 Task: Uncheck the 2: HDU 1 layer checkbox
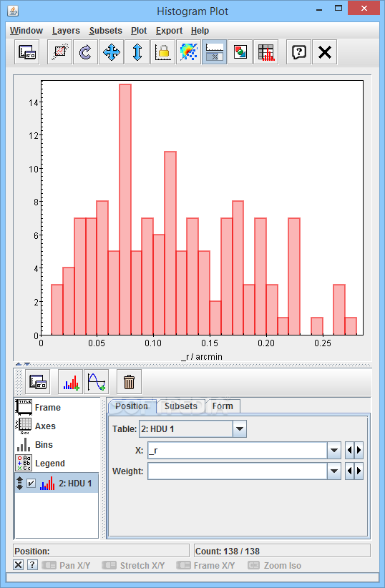point(31,484)
